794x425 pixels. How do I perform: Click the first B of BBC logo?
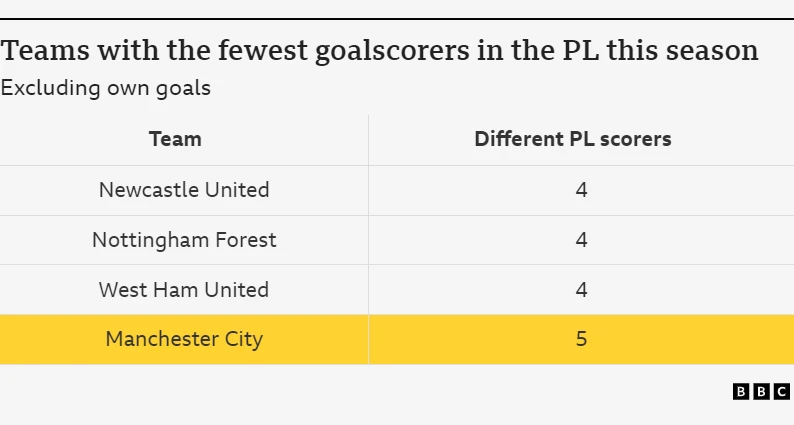(x=741, y=392)
